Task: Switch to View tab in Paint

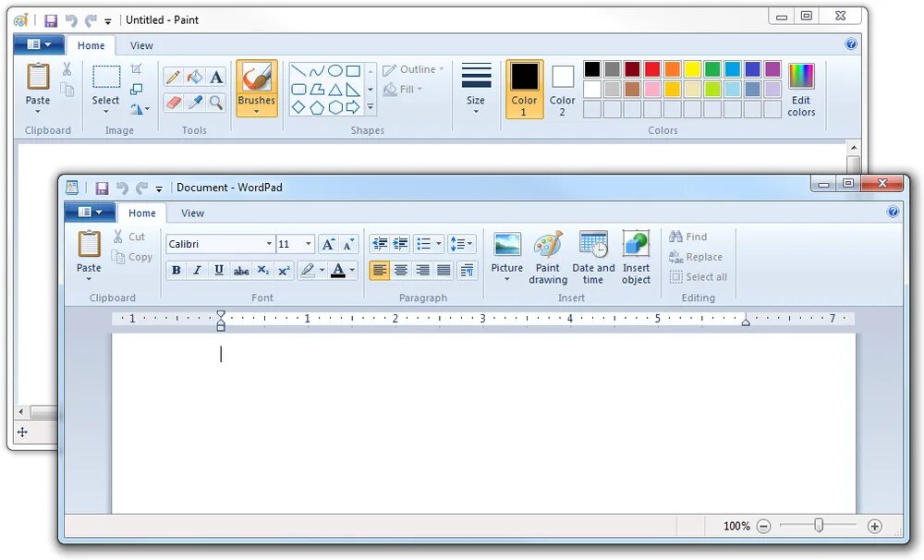Action: (x=141, y=46)
